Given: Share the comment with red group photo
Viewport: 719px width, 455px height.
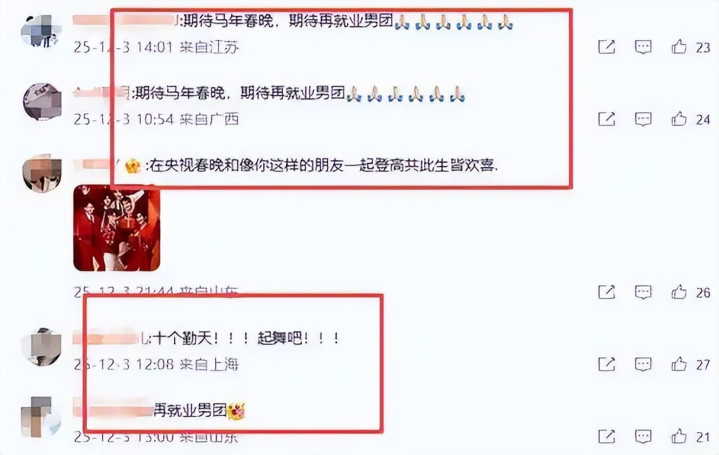Looking at the screenshot, I should 607,292.
